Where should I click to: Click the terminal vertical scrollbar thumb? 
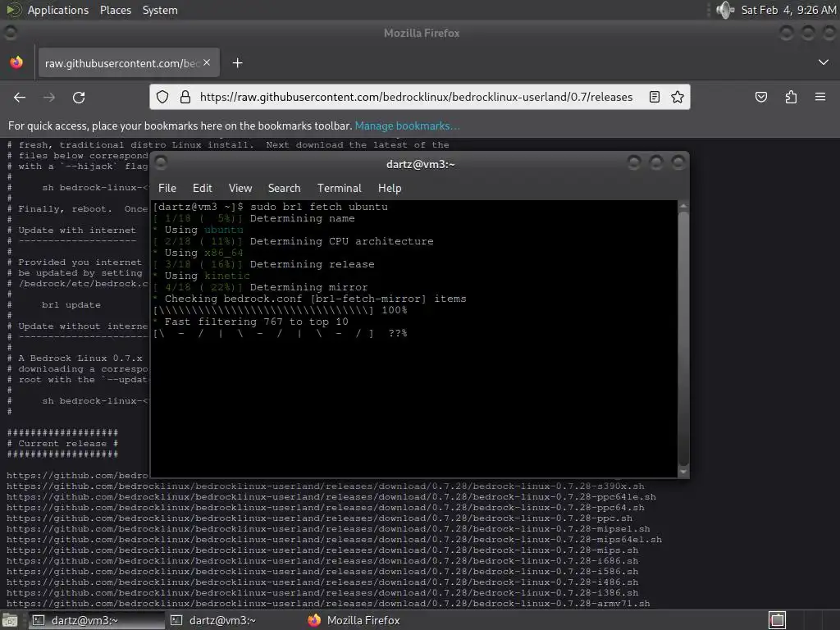point(683,339)
